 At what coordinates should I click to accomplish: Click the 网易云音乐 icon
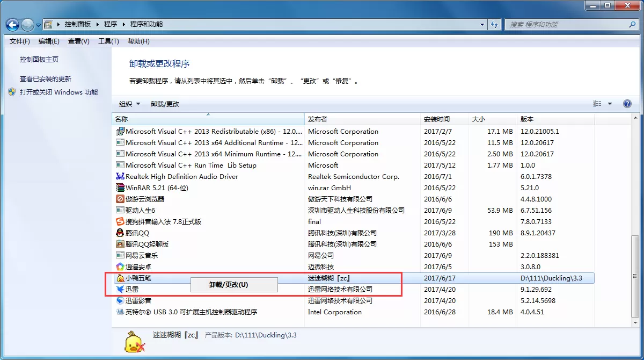[120, 256]
